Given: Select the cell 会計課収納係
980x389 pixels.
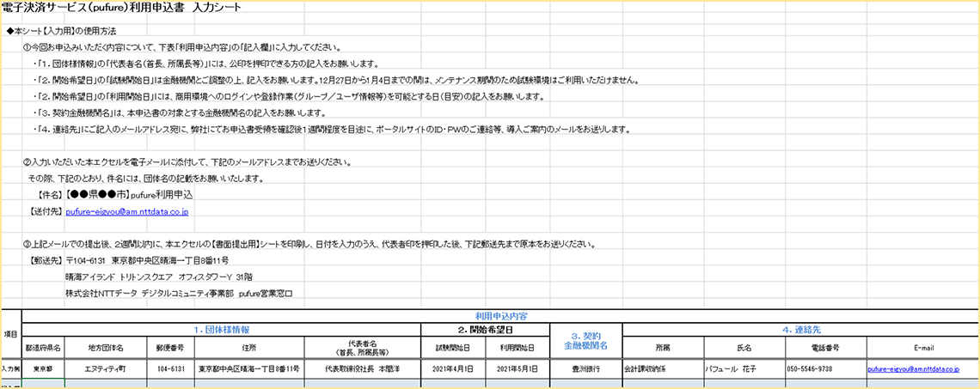Looking at the screenshot, I should click(x=663, y=369).
